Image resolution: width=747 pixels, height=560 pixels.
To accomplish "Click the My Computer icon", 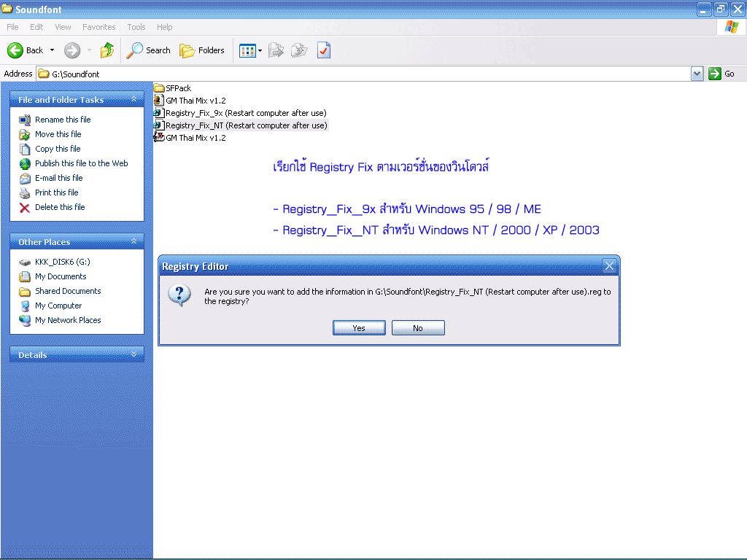I will point(25,306).
